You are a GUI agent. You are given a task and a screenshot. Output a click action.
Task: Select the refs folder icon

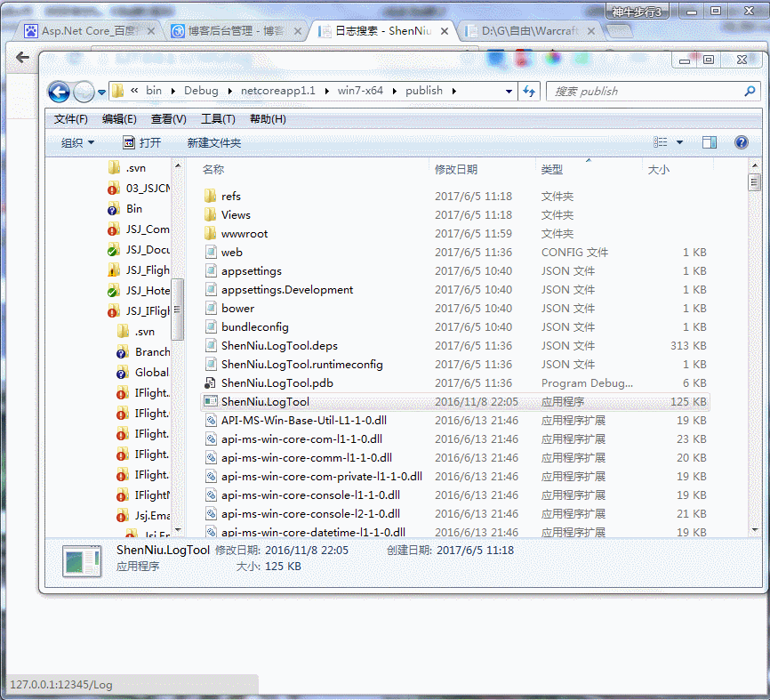(x=210, y=197)
